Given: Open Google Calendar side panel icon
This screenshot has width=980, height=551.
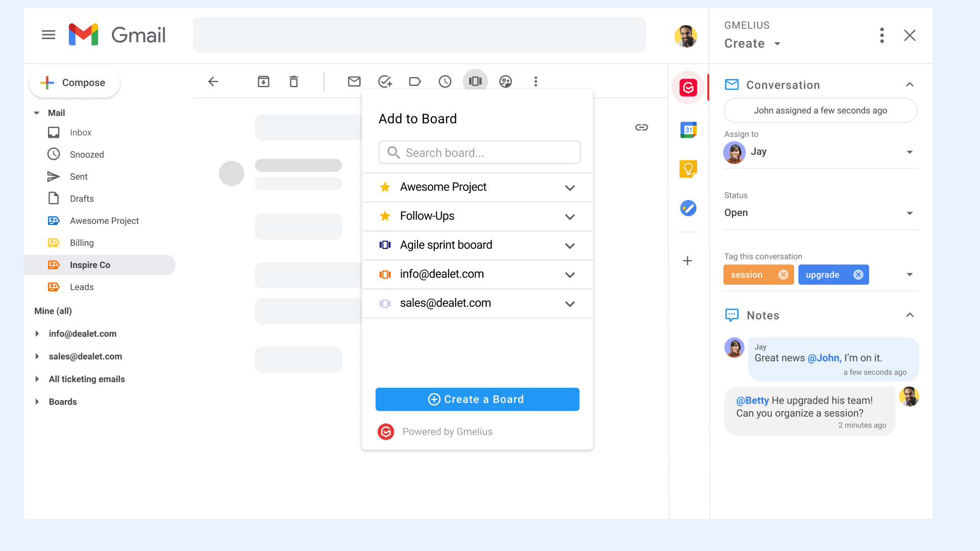Looking at the screenshot, I should tap(688, 130).
